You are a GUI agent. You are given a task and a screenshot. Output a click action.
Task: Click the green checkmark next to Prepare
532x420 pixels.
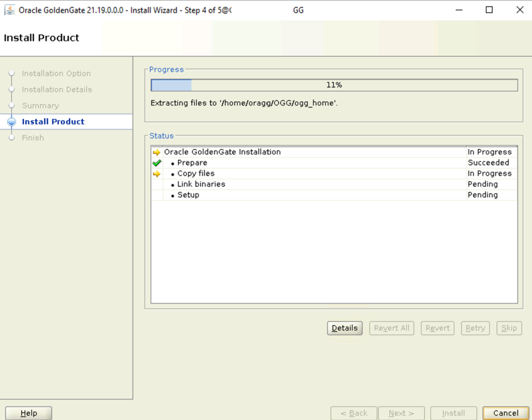click(x=156, y=163)
